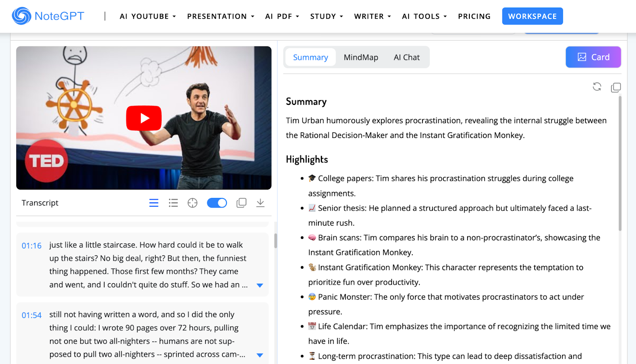Image resolution: width=636 pixels, height=364 pixels.
Task: Click the transcript panel scrollbar
Action: (275, 241)
